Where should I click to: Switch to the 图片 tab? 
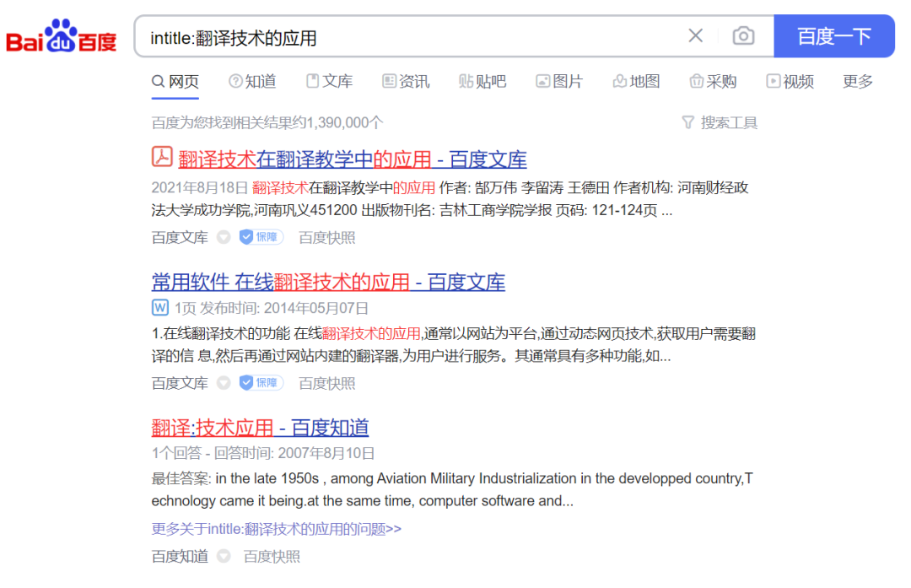point(559,81)
